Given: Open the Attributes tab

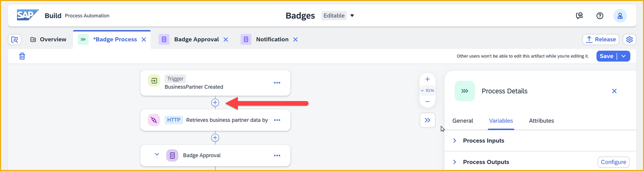Looking at the screenshot, I should 541,121.
